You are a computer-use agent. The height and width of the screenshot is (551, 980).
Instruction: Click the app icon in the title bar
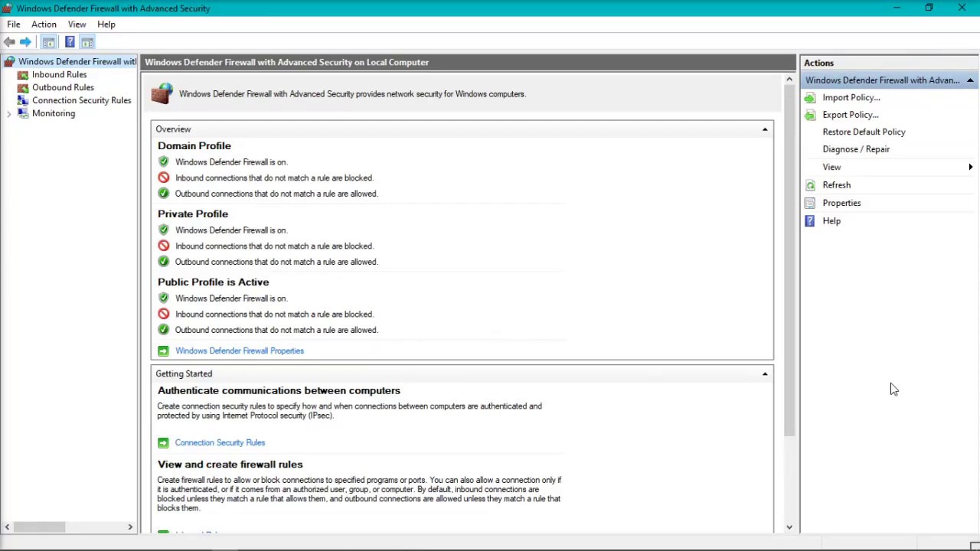(x=7, y=8)
